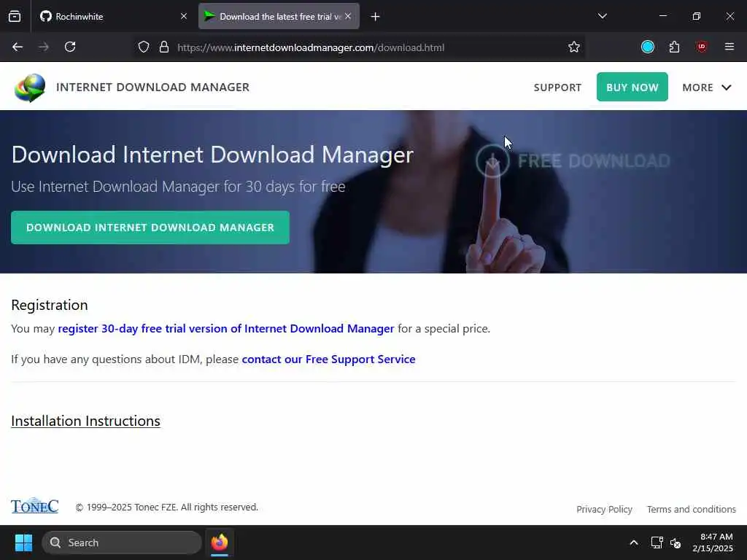
Task: Open the uBlock Origin extension icon
Action: click(x=701, y=47)
